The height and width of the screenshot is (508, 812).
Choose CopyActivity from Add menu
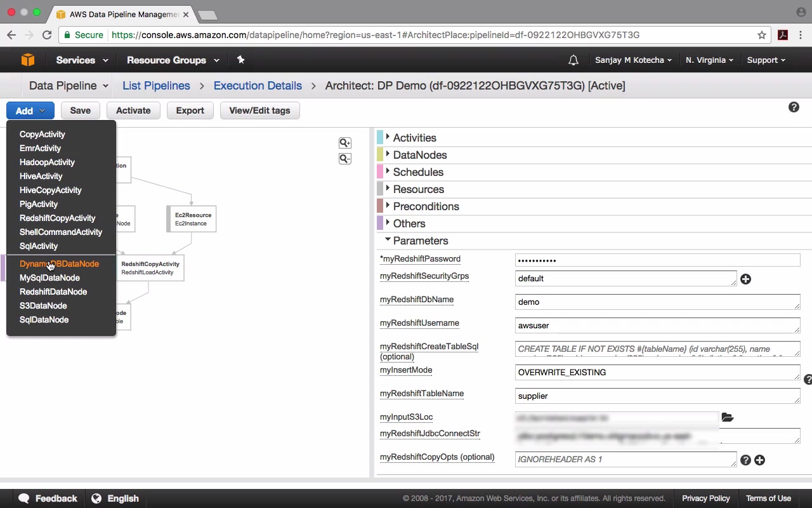42,134
